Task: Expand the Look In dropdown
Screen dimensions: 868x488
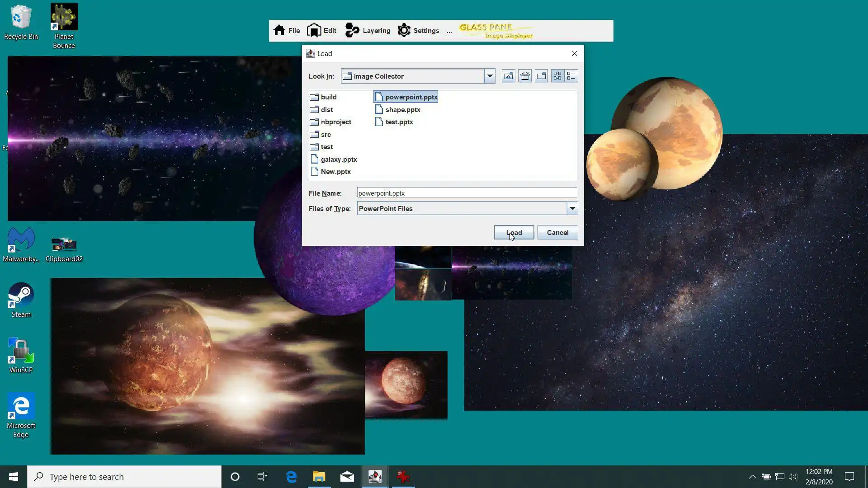Action: [x=490, y=76]
